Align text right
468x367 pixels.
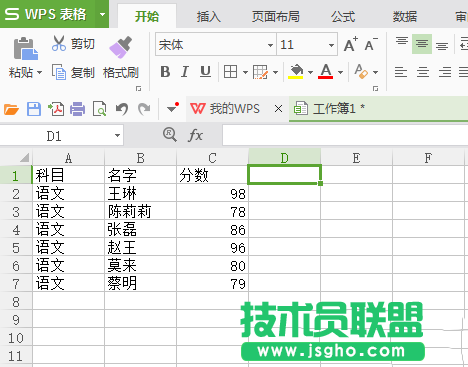tap(445, 72)
